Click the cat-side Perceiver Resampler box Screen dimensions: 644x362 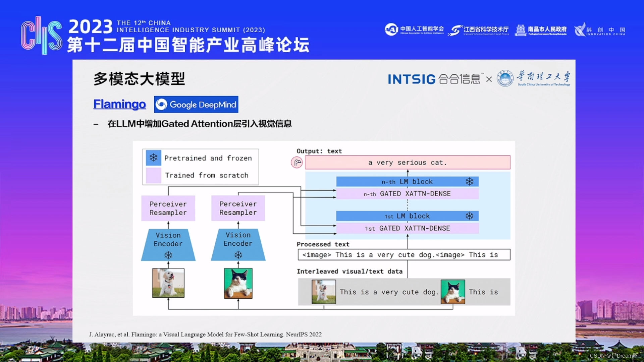click(x=238, y=208)
